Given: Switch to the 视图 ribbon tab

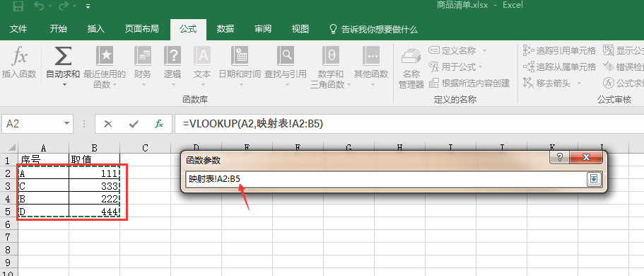Looking at the screenshot, I should coord(300,29).
